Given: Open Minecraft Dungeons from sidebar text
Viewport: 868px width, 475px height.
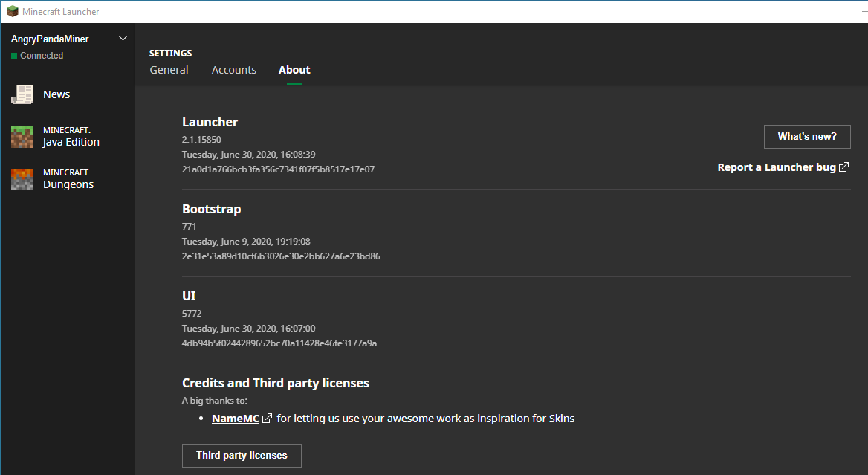Looking at the screenshot, I should [x=68, y=179].
